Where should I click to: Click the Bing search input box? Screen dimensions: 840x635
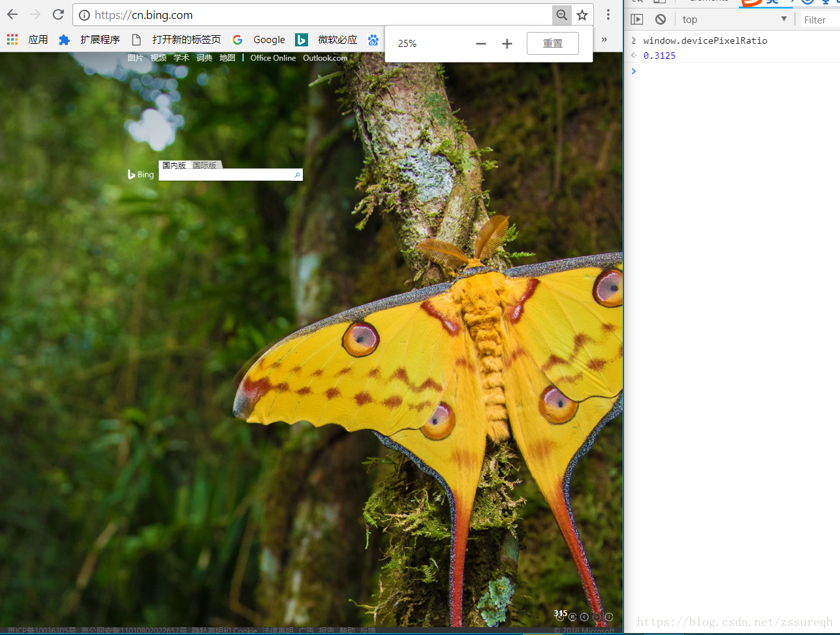pos(225,175)
